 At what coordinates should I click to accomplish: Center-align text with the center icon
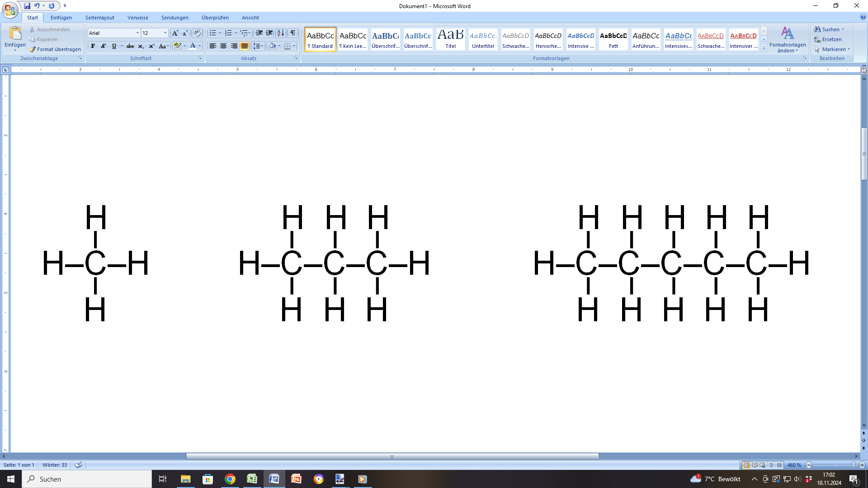point(223,46)
